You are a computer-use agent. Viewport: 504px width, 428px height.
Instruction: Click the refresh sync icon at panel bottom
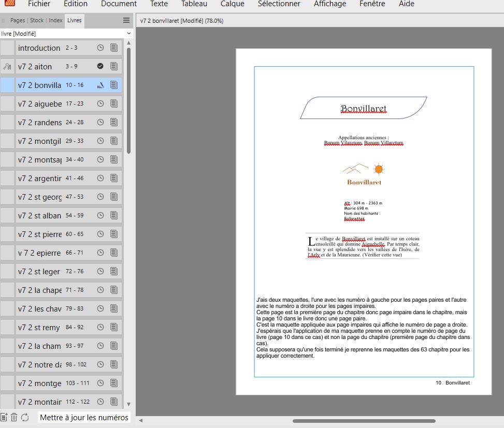[x=25, y=417]
